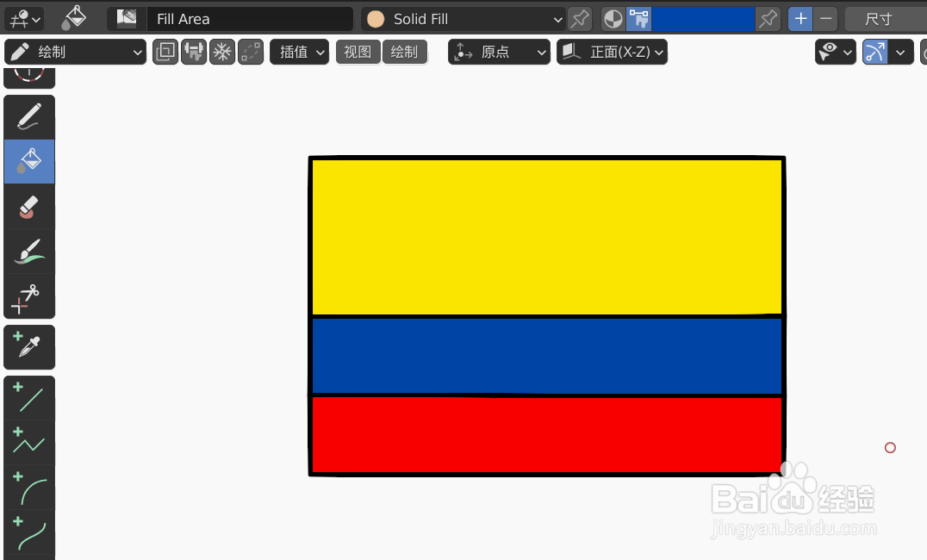
Task: Open the 视图 menu
Action: [x=358, y=52]
